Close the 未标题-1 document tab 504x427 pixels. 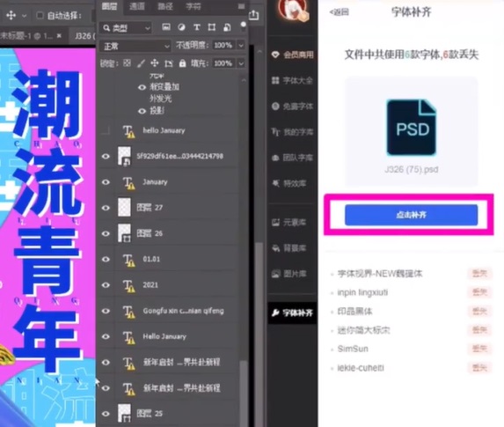(59, 36)
